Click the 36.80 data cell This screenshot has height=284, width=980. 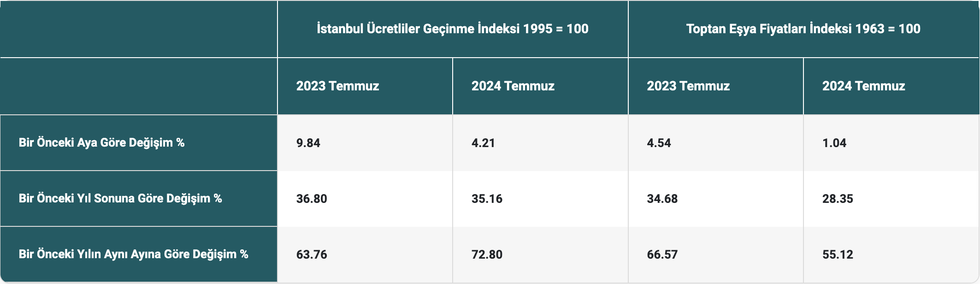click(x=312, y=199)
